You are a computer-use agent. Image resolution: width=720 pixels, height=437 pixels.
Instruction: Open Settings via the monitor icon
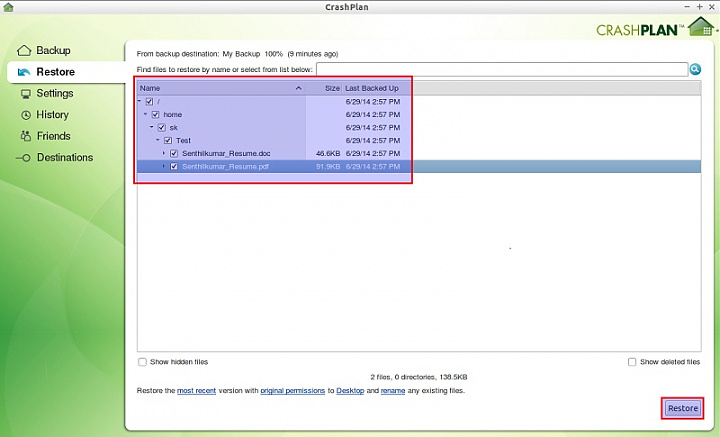(24, 94)
